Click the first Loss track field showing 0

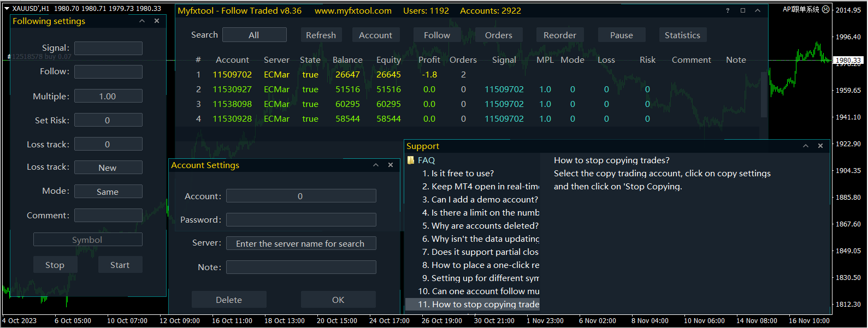click(x=108, y=144)
